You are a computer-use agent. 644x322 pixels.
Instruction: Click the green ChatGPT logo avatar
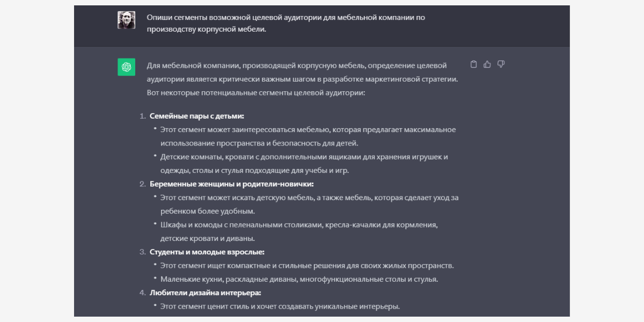[126, 67]
